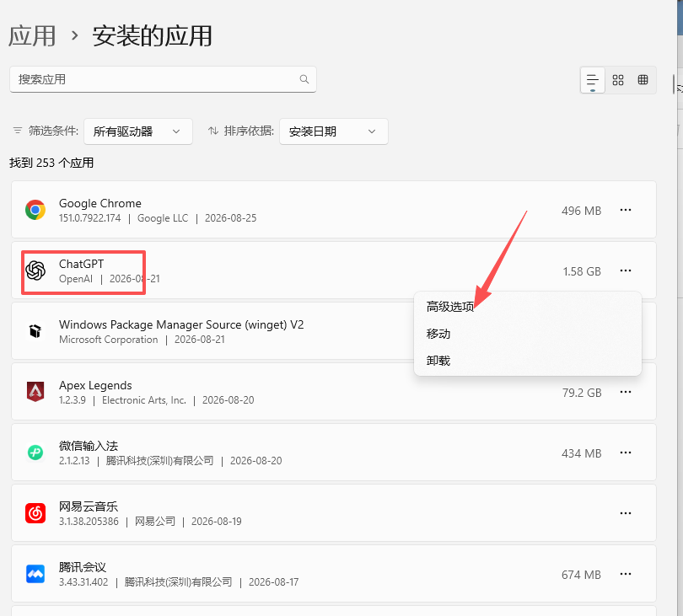This screenshot has width=683, height=616.
Task: Click Electronic Arts, Inc. publisher text
Action: (x=144, y=400)
